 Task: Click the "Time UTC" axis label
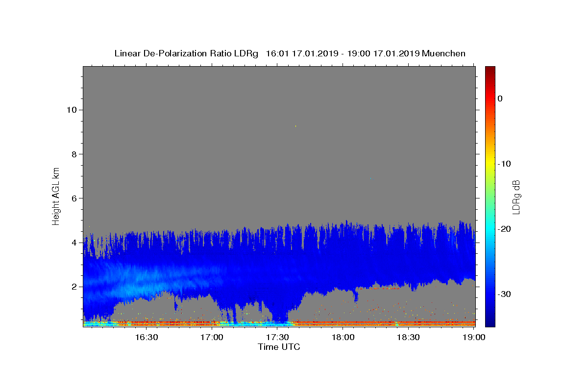coord(279,347)
